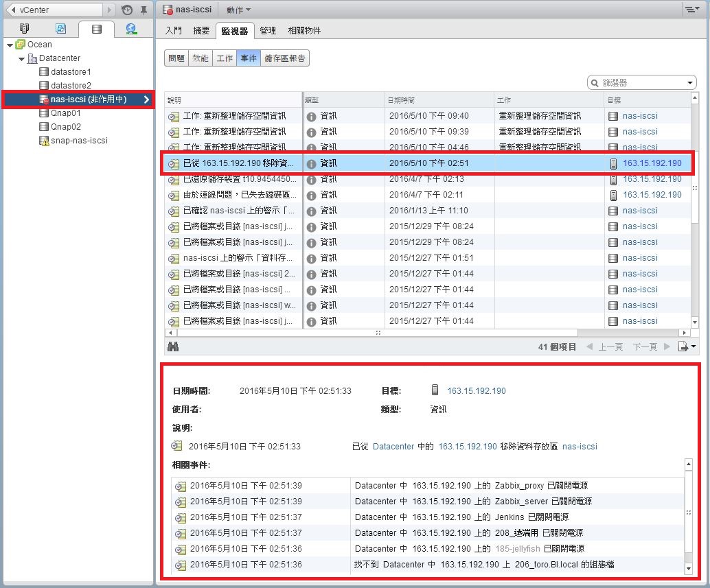Toggle the 效能 monitor view button

pyautogui.click(x=201, y=58)
